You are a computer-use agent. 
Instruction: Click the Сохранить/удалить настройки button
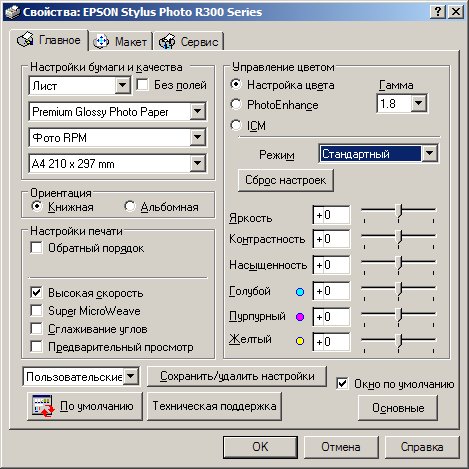click(237, 376)
